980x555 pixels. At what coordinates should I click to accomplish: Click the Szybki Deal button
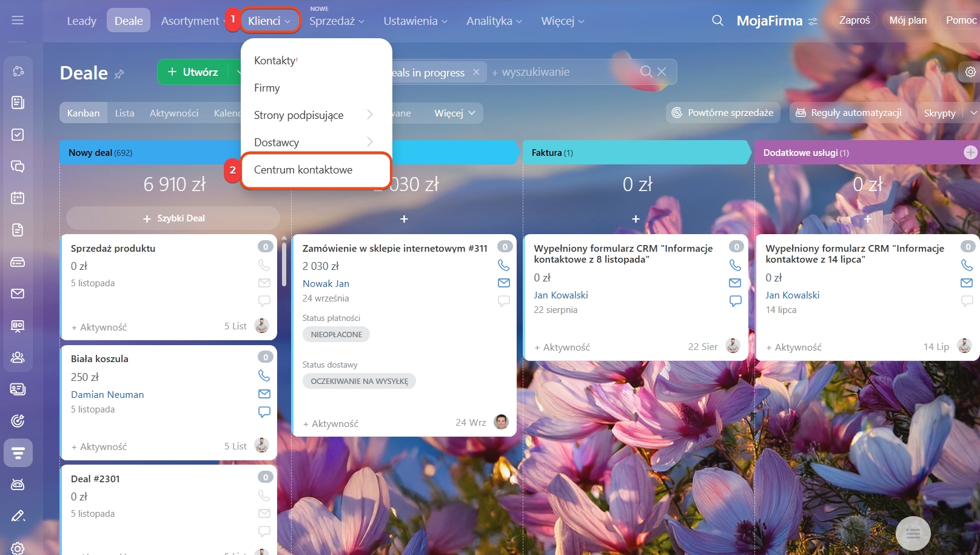173,218
